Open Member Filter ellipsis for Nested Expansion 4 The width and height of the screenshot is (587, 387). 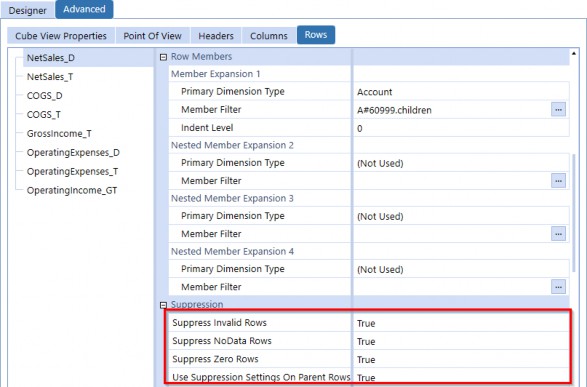click(x=558, y=287)
